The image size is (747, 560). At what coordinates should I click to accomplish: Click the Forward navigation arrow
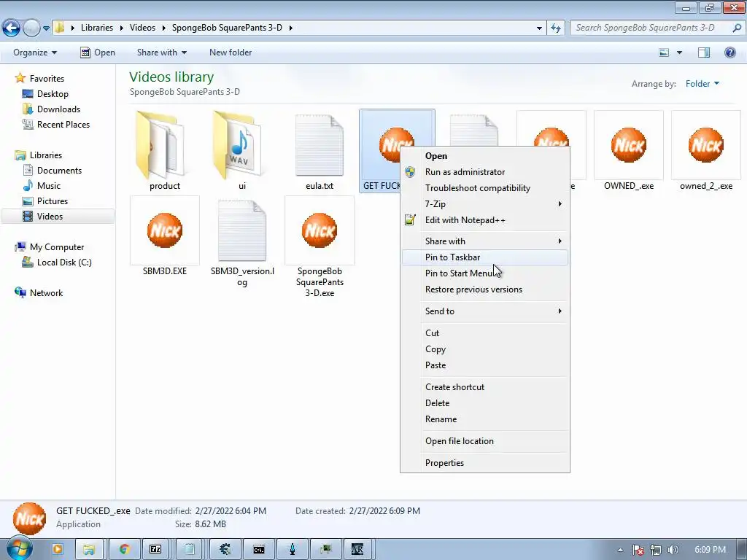tap(31, 28)
